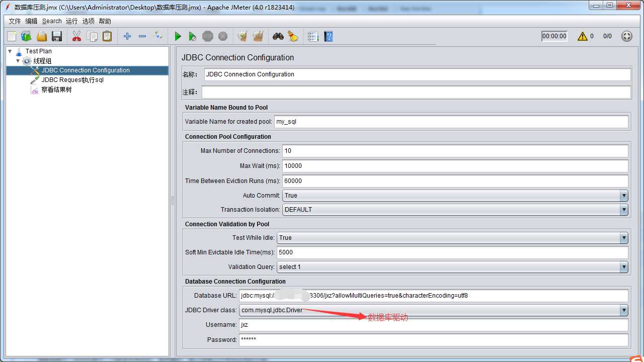This screenshot has height=362, width=644.
Task: Open function helper list icon
Action: click(x=313, y=36)
